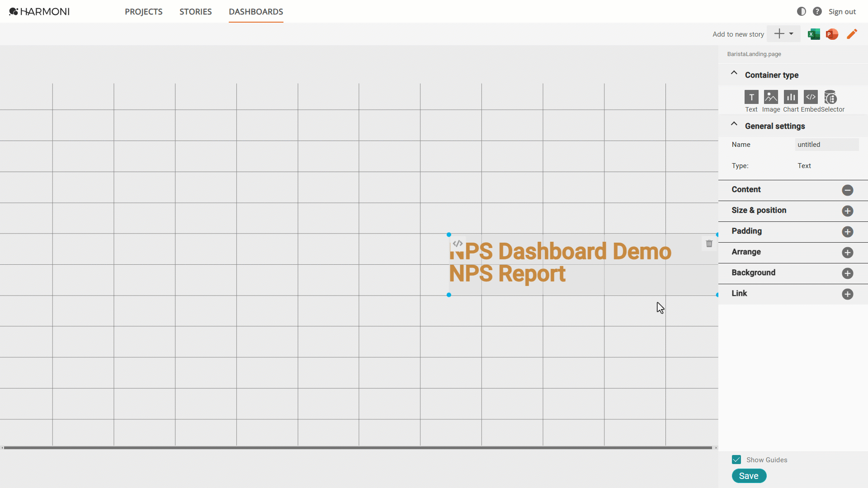Expand the Link section
The image size is (868, 488).
pos(848,294)
